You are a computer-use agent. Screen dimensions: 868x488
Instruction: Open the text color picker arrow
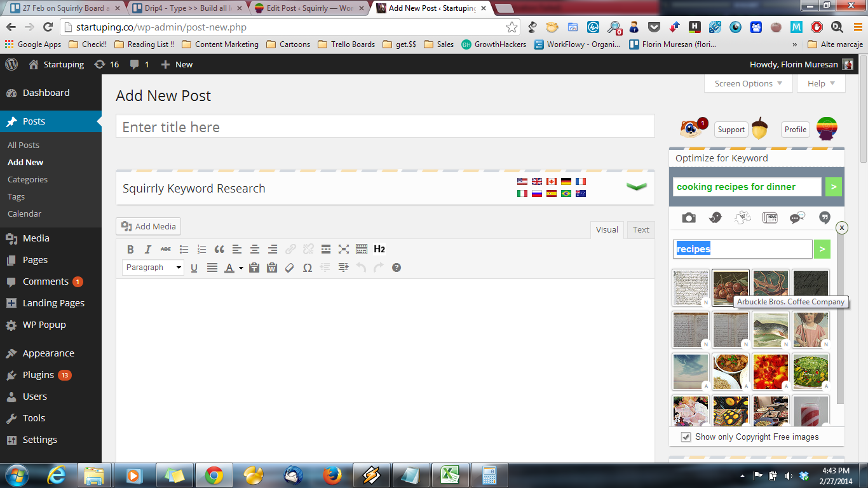[241, 268]
